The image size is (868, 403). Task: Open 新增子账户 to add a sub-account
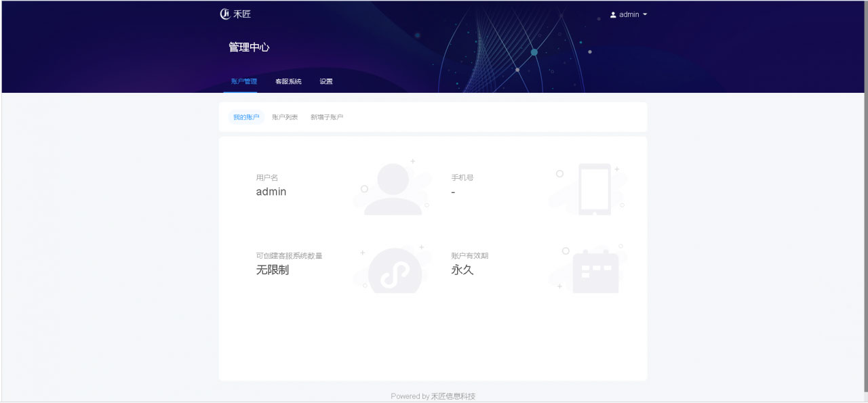(x=327, y=117)
